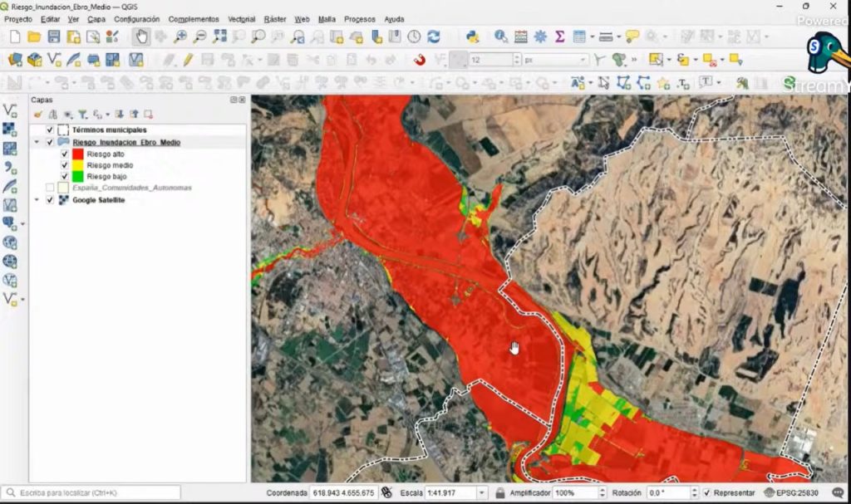Open layer styling panel in Capas toolbar
Image resolution: width=851 pixels, height=504 pixels.
click(x=37, y=115)
